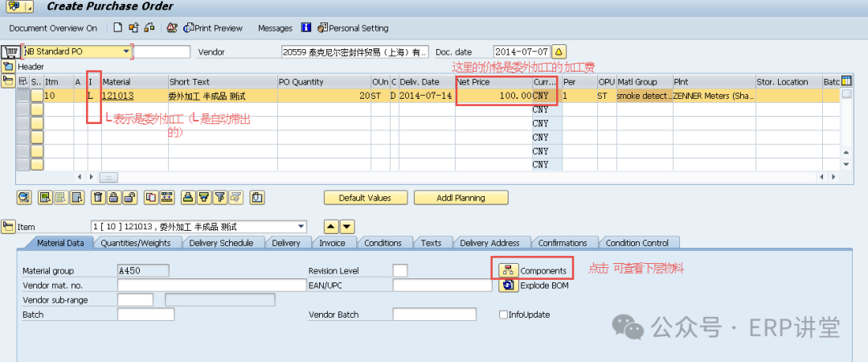Image resolution: width=868 pixels, height=362 pixels.
Task: Click the closed padlock block item icon
Action: (114, 197)
